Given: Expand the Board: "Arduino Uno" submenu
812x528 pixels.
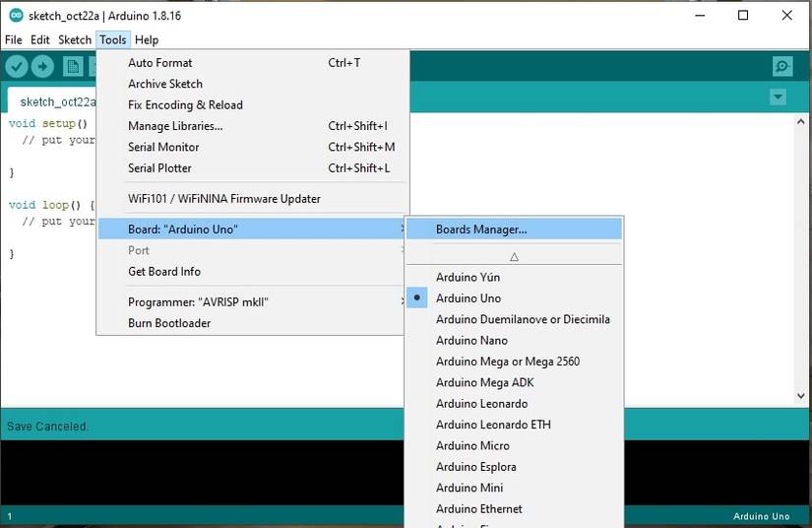Looking at the screenshot, I should pos(251,229).
